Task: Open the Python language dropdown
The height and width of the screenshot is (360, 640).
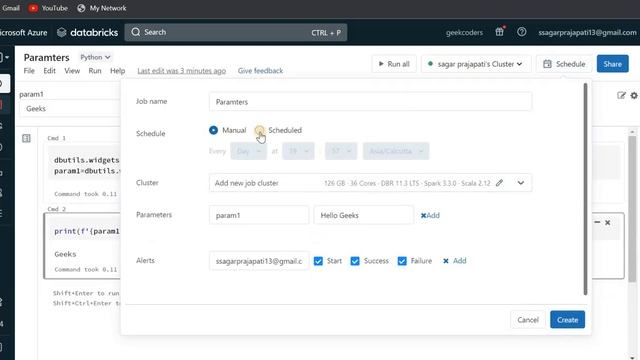Action: (x=95, y=57)
